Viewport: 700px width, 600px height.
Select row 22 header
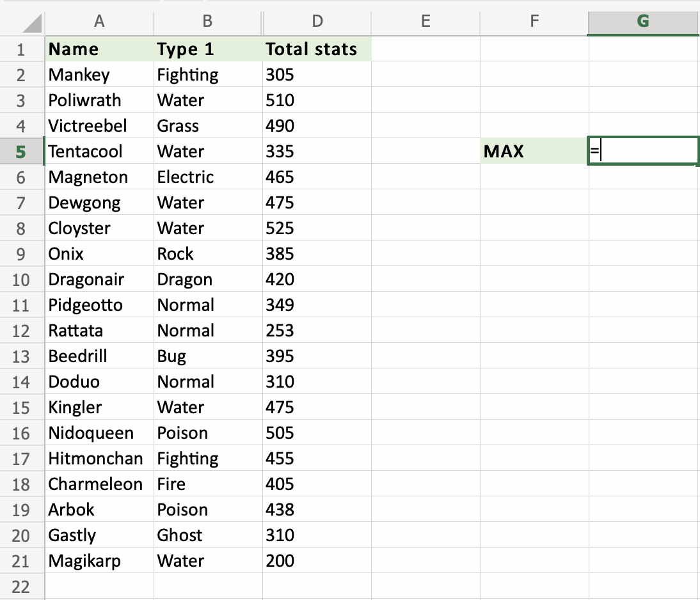tap(22, 587)
